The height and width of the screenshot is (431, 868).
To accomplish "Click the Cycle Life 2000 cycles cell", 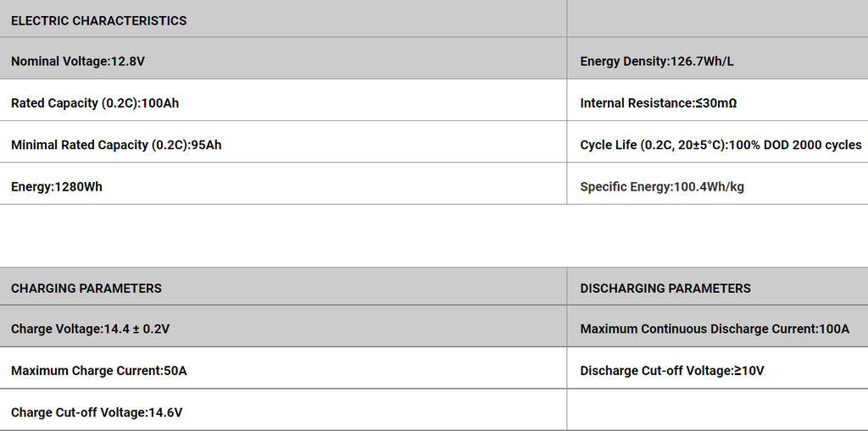I will [721, 145].
